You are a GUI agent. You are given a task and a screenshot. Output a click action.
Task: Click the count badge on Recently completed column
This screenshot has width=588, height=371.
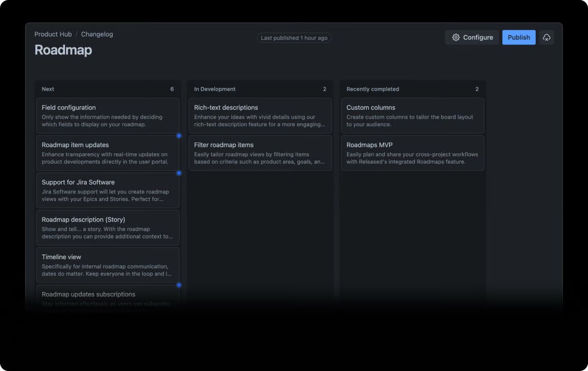[477, 89]
